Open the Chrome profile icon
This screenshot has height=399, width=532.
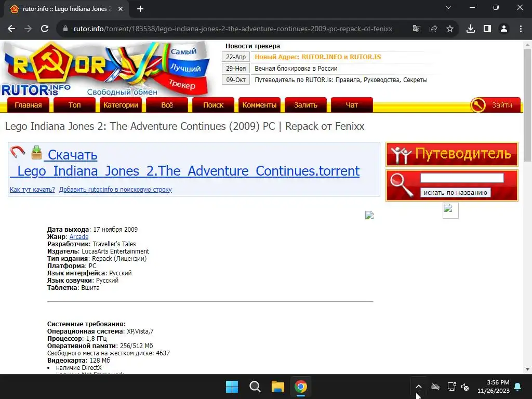(x=504, y=29)
